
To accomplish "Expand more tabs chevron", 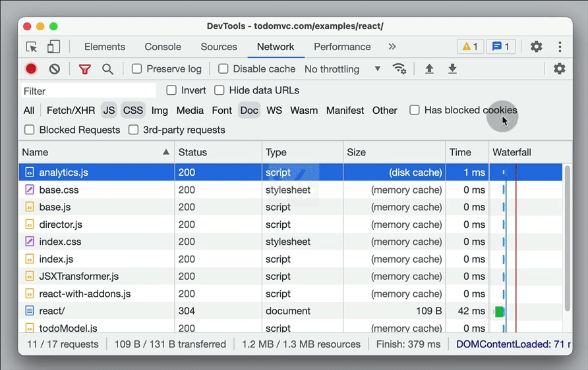I will pos(392,47).
